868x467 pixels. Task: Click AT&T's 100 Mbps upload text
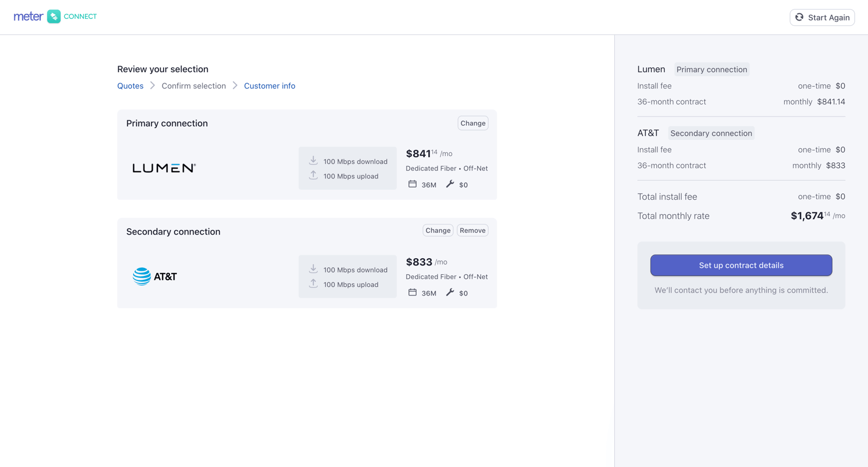pyautogui.click(x=351, y=285)
